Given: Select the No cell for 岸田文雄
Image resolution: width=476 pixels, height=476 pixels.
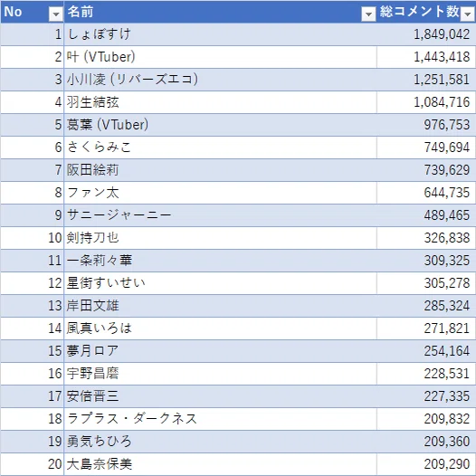Looking at the screenshot, I should [x=32, y=306].
